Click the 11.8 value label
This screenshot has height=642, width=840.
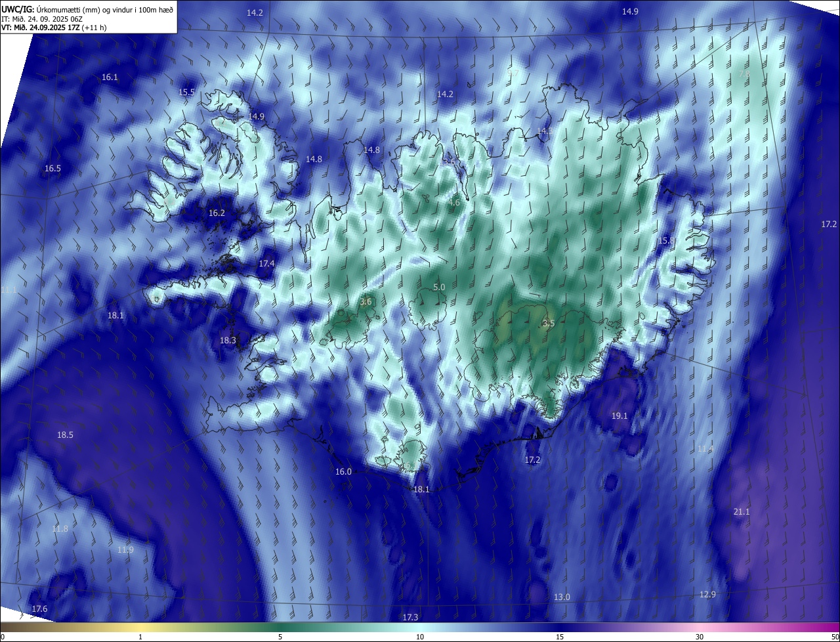tap(60, 529)
